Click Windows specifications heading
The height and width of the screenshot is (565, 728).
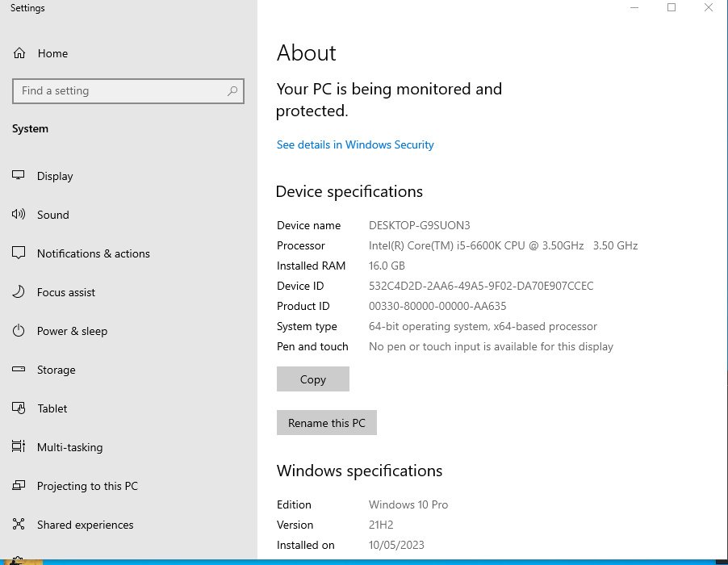(x=359, y=471)
